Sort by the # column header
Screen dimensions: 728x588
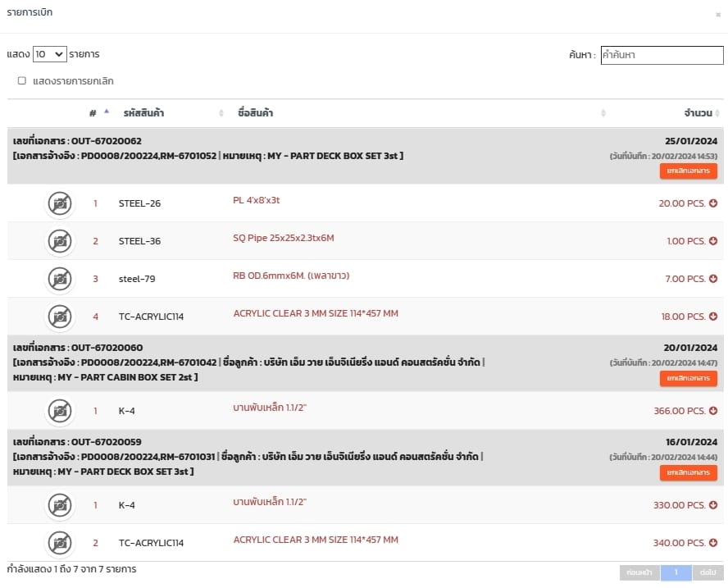point(93,113)
